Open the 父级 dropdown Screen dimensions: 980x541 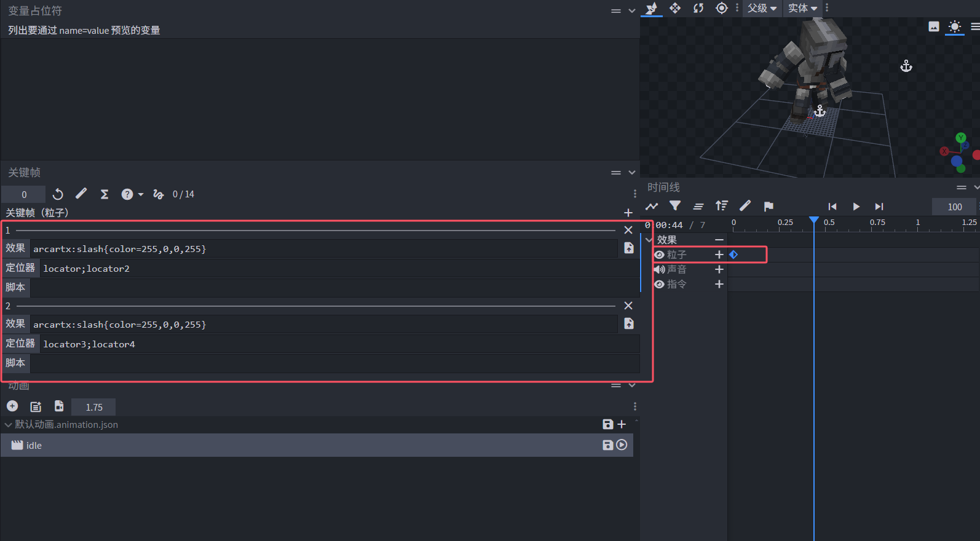[762, 8]
